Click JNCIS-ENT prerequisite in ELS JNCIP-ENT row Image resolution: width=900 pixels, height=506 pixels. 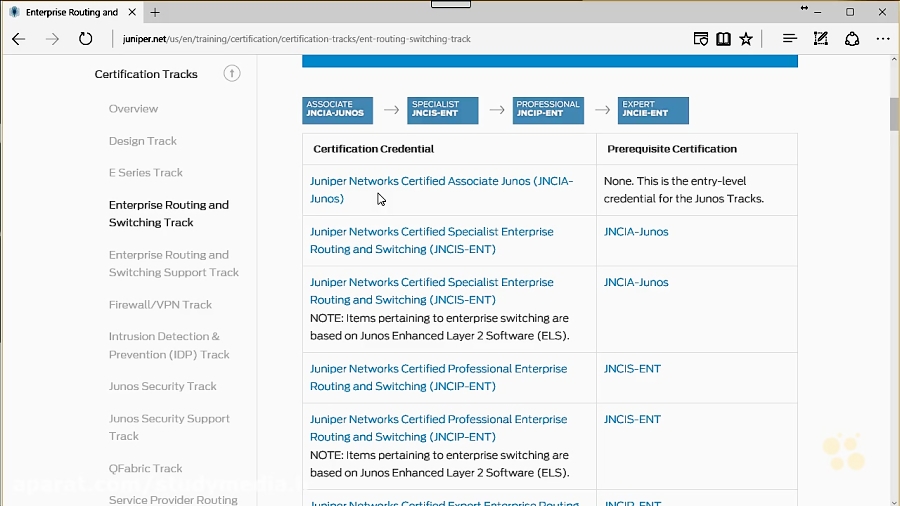point(632,419)
